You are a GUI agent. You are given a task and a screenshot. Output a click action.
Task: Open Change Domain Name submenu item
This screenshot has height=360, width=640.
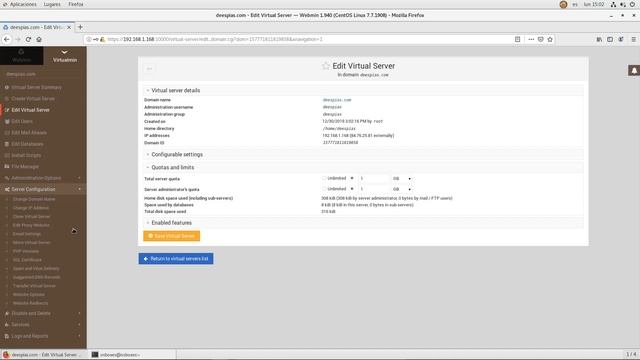33,199
